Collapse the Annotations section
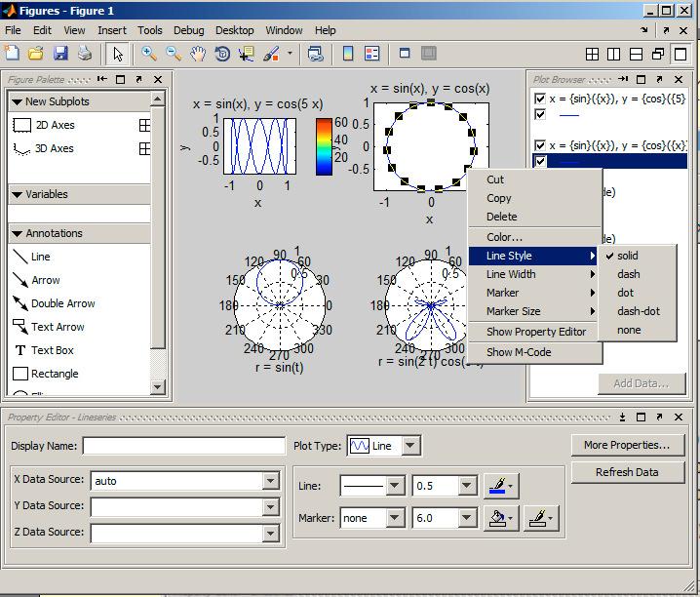The height and width of the screenshot is (597, 700). coord(17,233)
